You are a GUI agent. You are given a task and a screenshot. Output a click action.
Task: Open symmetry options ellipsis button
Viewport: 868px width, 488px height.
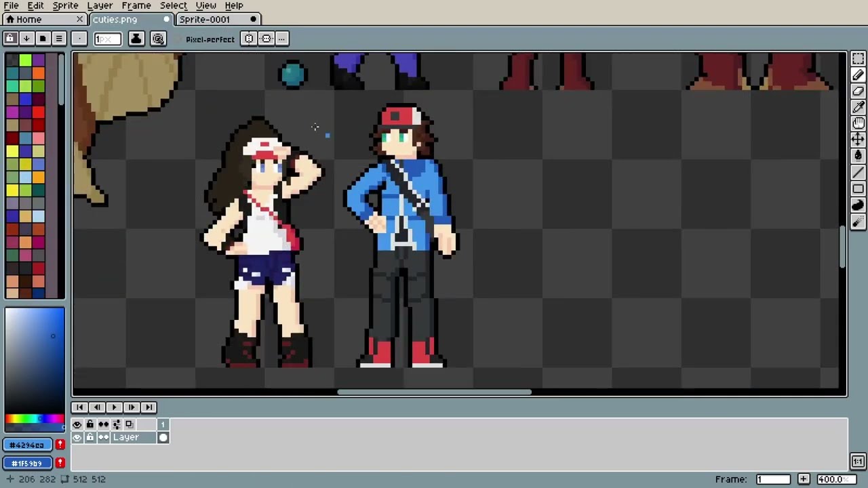click(x=282, y=39)
